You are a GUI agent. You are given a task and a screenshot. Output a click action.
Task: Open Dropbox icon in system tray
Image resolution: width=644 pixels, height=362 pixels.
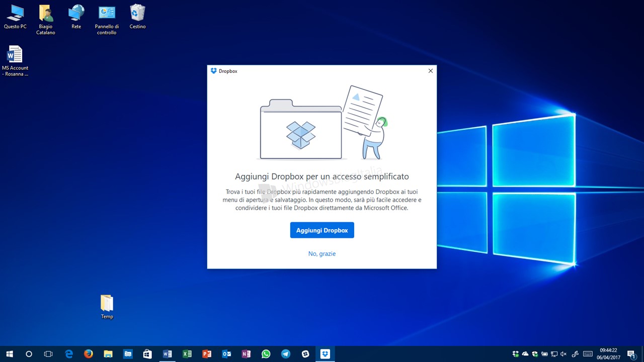516,354
